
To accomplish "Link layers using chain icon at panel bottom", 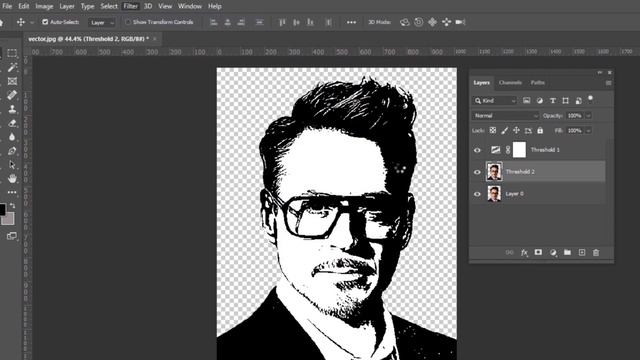I will tap(509, 253).
